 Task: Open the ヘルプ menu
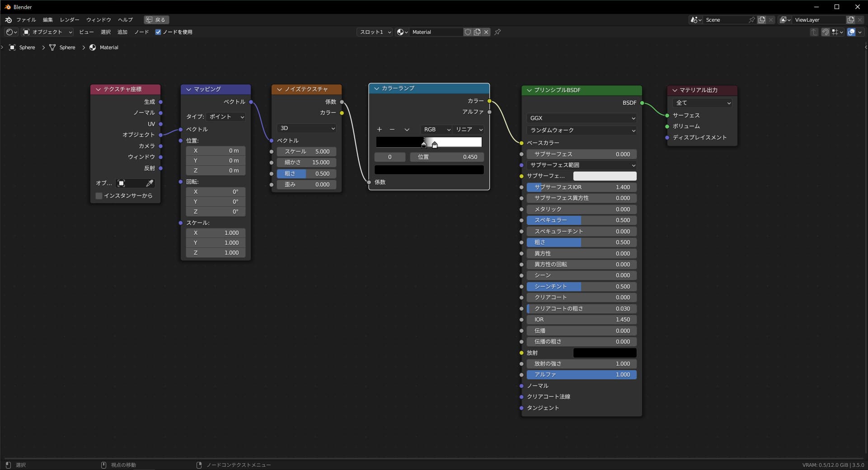(126, 20)
